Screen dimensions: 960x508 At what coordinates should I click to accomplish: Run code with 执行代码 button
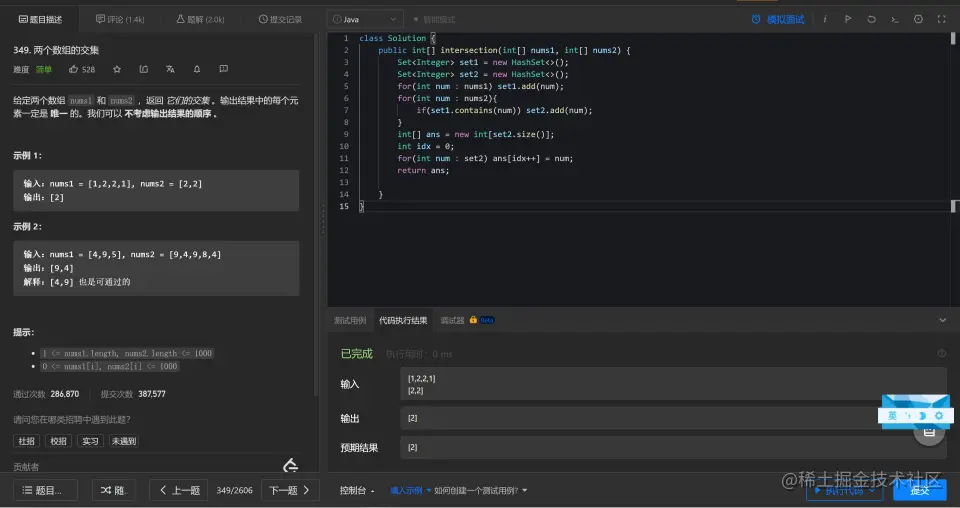pos(844,490)
